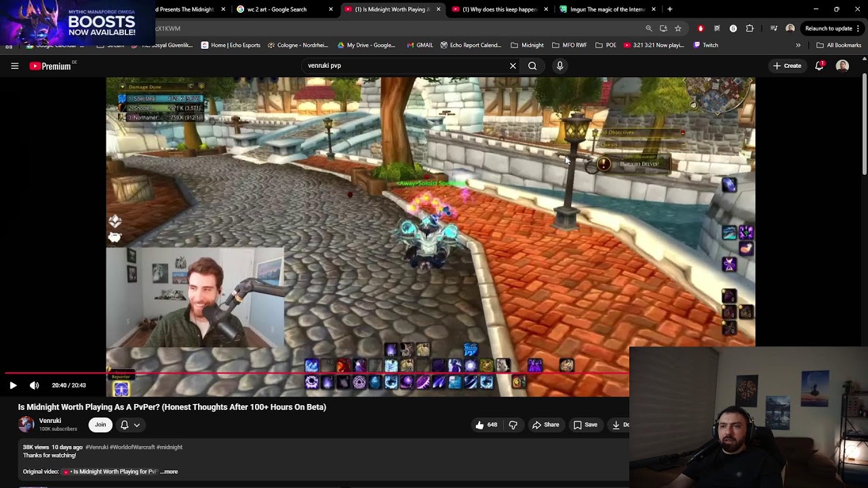Click the 'Relaunch to update' button
The image size is (868, 488).
(829, 28)
